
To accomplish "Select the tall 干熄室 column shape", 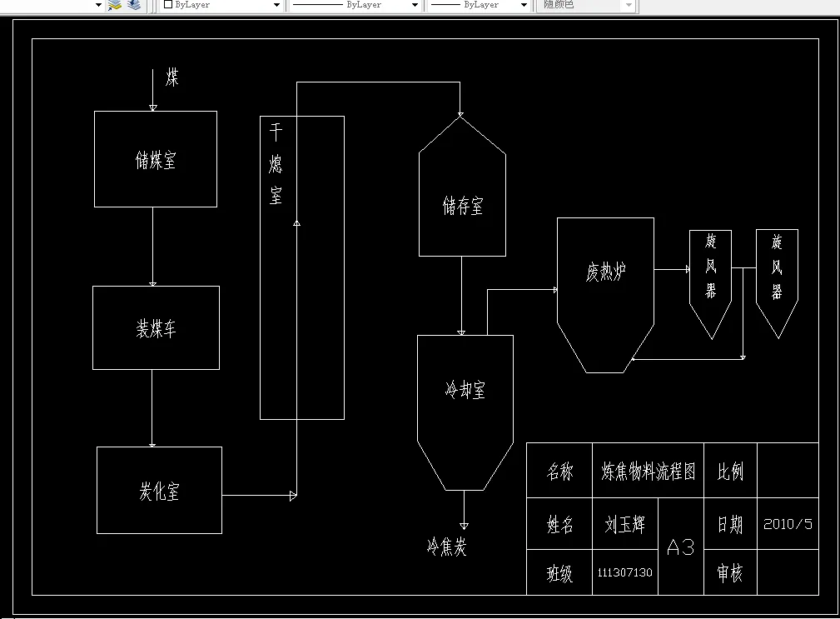I will click(x=301, y=267).
